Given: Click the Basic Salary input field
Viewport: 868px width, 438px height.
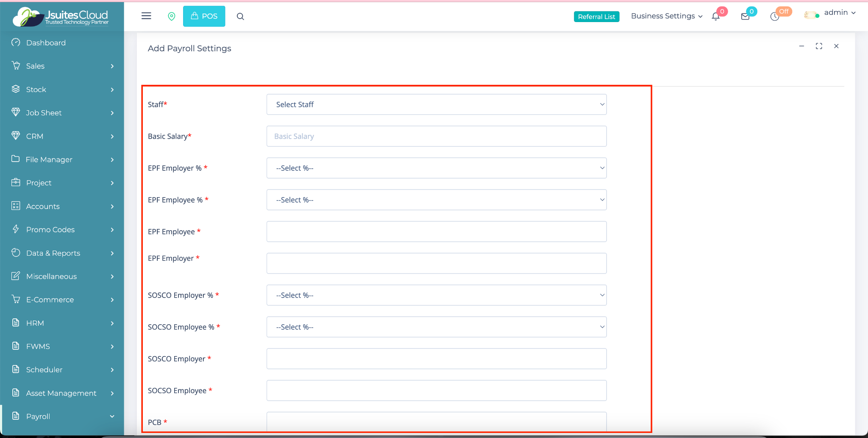Looking at the screenshot, I should (x=436, y=136).
